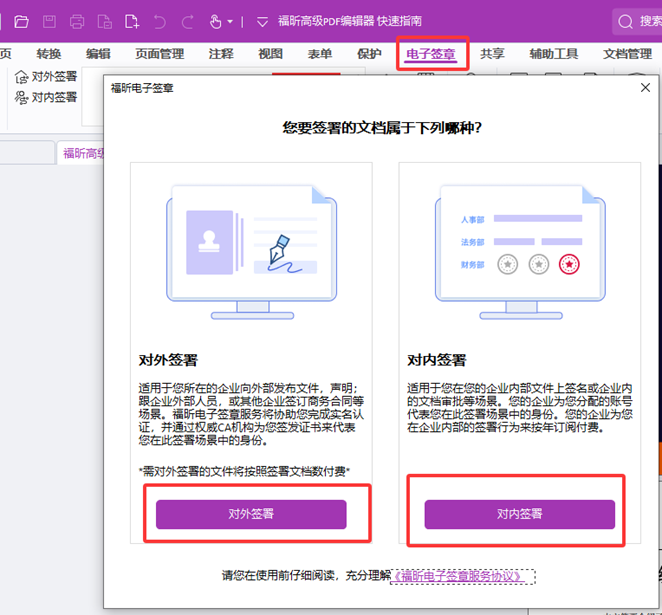Click the Save icon in title bar

click(49, 21)
